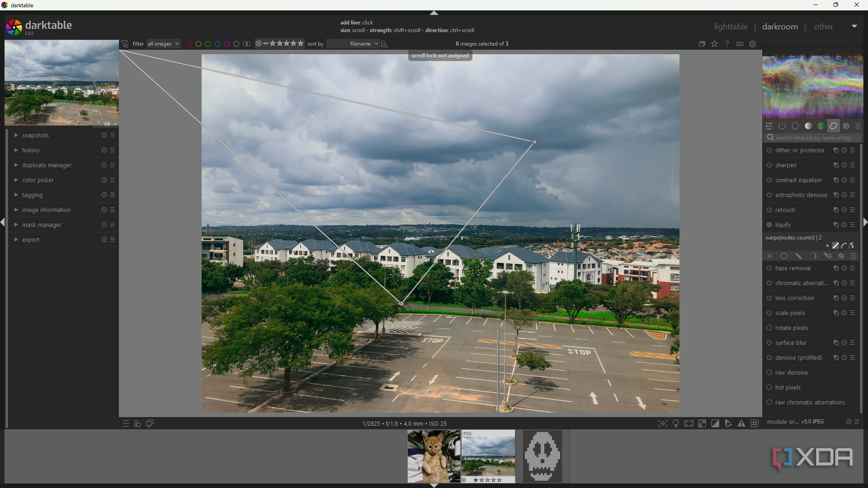Screen dimensions: 868x488
Task: Select the cat thumbnail in filmstrip
Action: [x=434, y=456]
